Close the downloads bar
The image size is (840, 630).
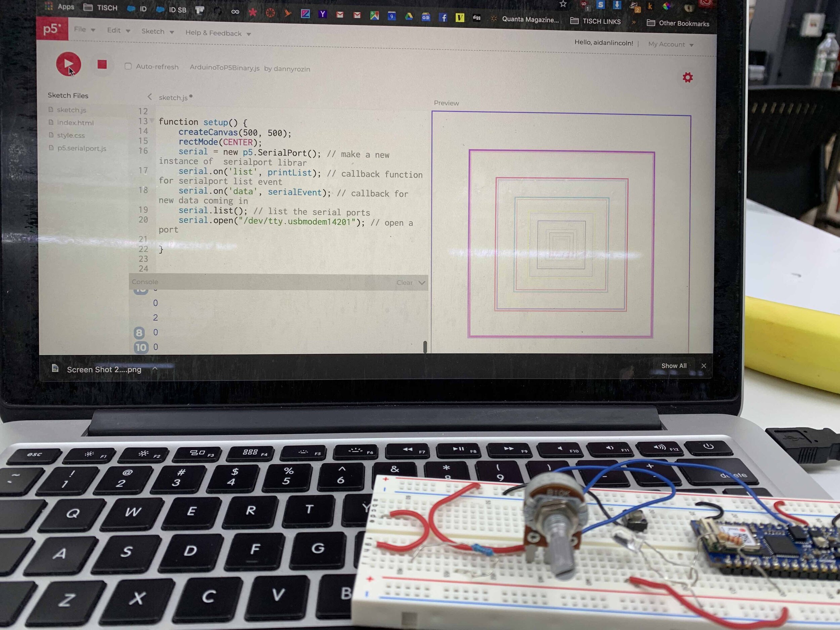click(704, 366)
